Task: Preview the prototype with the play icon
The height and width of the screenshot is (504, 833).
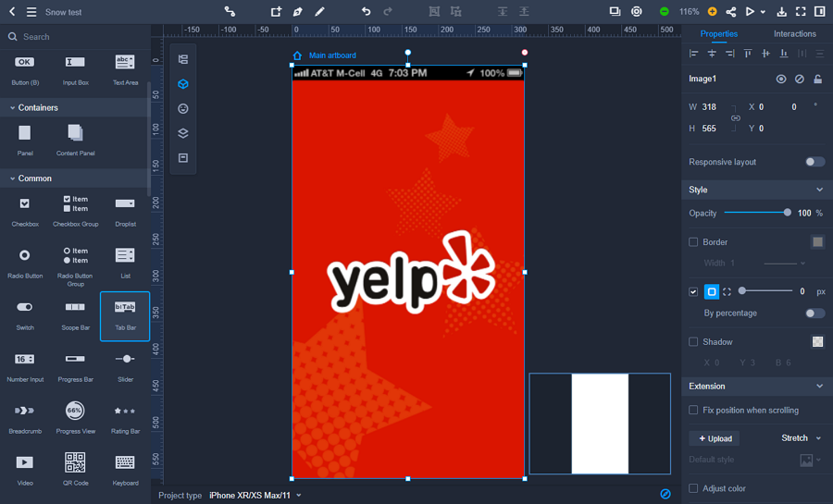Action: [x=750, y=12]
